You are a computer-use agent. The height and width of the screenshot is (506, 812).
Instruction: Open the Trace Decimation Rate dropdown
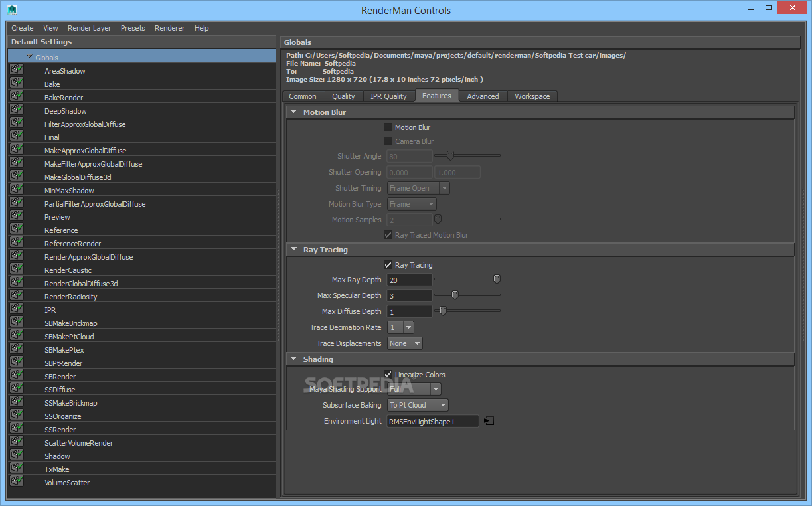pyautogui.click(x=400, y=327)
